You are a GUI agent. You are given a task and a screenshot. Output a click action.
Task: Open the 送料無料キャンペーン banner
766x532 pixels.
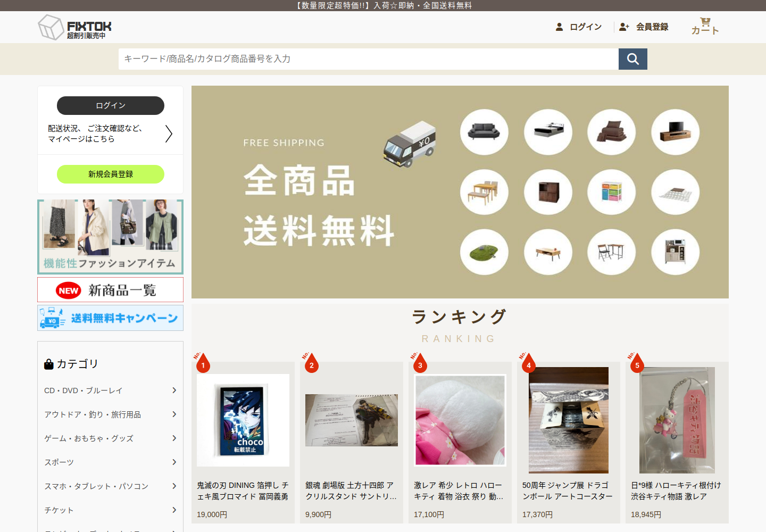[x=111, y=318]
